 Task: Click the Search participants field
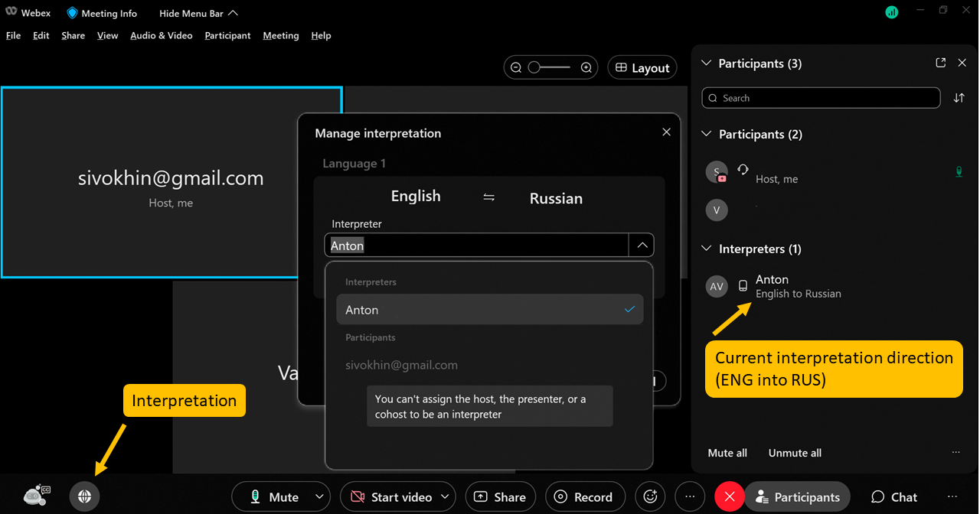pos(821,98)
